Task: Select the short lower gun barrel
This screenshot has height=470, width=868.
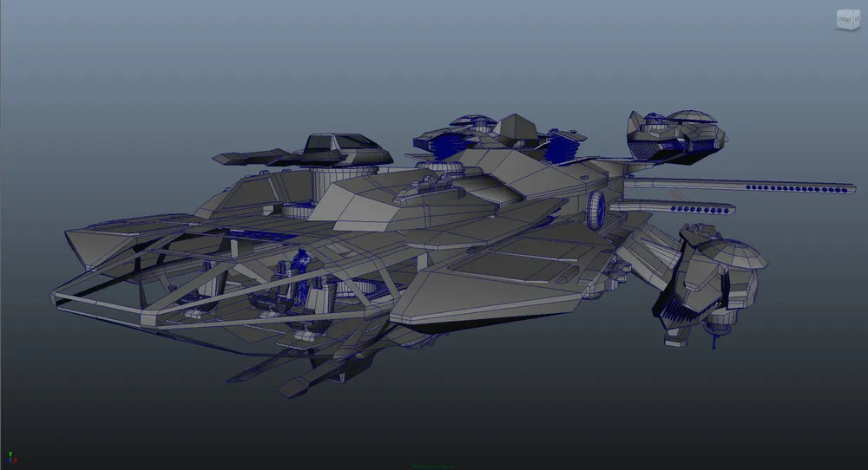Action: click(673, 208)
